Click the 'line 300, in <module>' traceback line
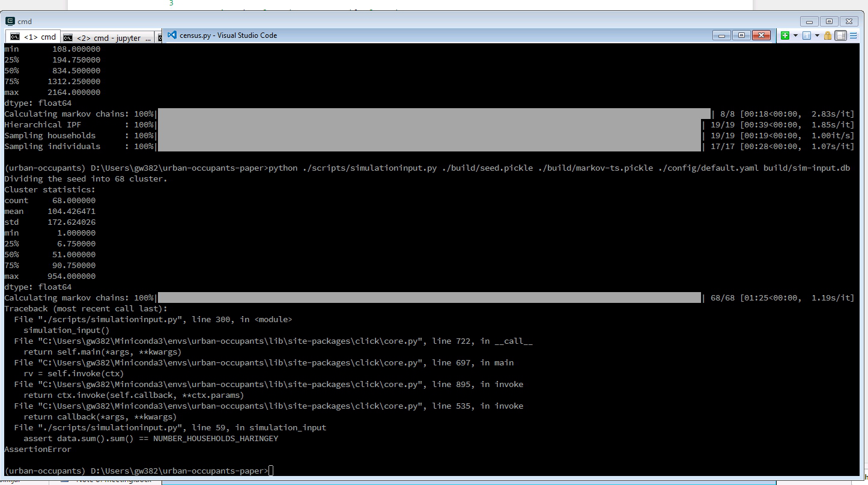The height and width of the screenshot is (485, 868). pyautogui.click(x=153, y=320)
